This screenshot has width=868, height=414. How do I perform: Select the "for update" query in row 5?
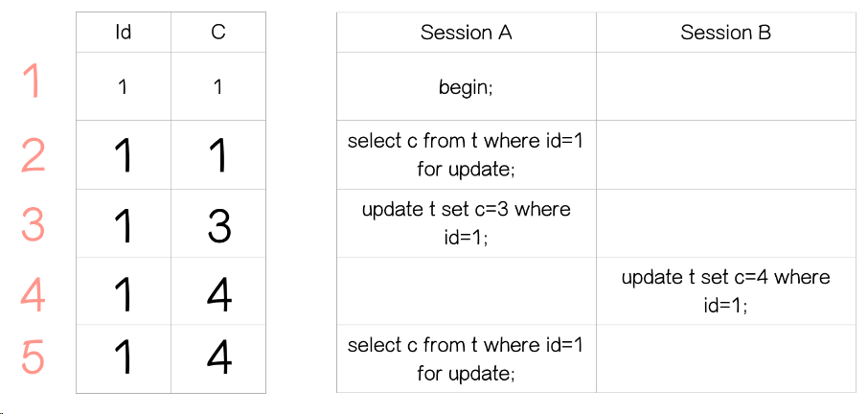[x=466, y=358]
